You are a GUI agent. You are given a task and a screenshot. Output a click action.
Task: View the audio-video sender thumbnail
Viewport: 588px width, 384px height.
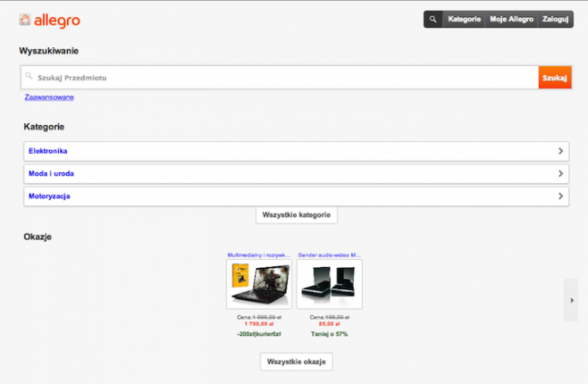tap(329, 284)
